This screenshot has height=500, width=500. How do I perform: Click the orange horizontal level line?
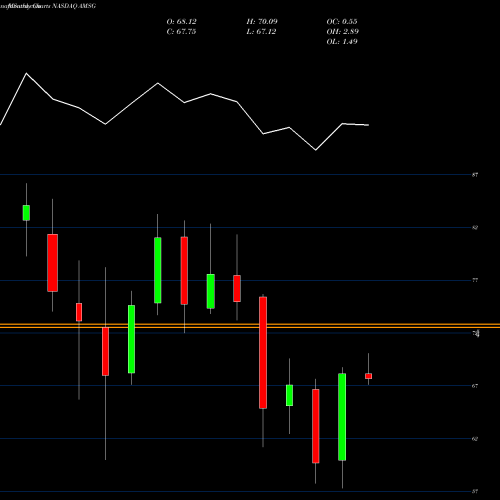point(250,326)
